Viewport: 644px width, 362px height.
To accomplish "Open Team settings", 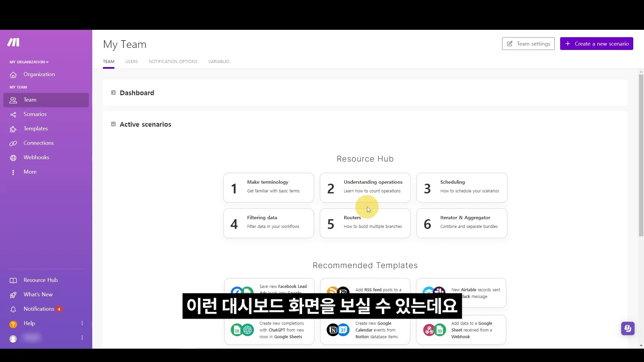I will (x=529, y=44).
